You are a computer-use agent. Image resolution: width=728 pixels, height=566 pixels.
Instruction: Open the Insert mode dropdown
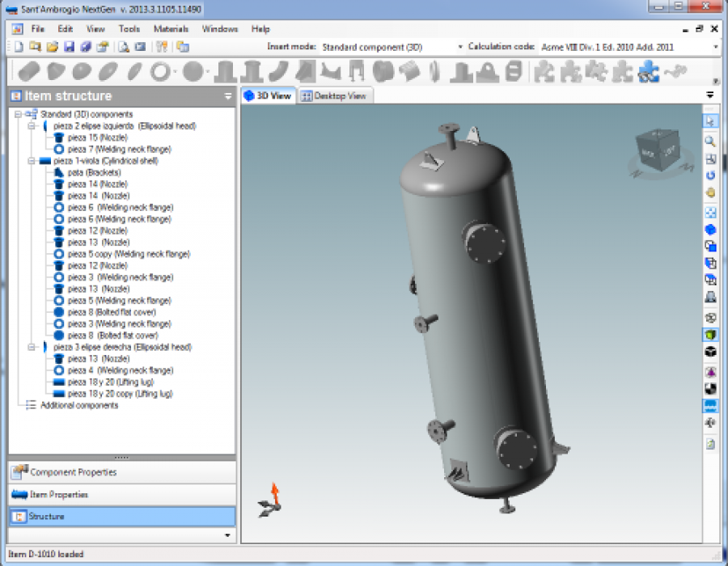(x=460, y=46)
